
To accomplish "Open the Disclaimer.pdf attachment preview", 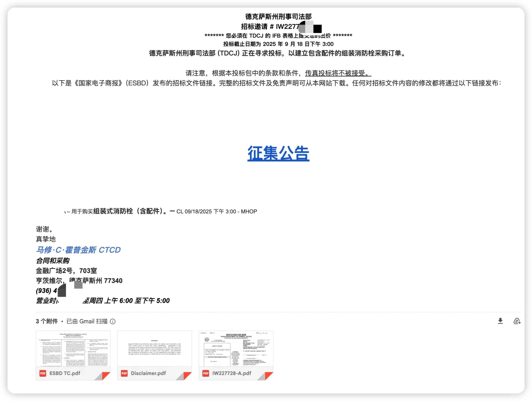I will click(x=154, y=349).
